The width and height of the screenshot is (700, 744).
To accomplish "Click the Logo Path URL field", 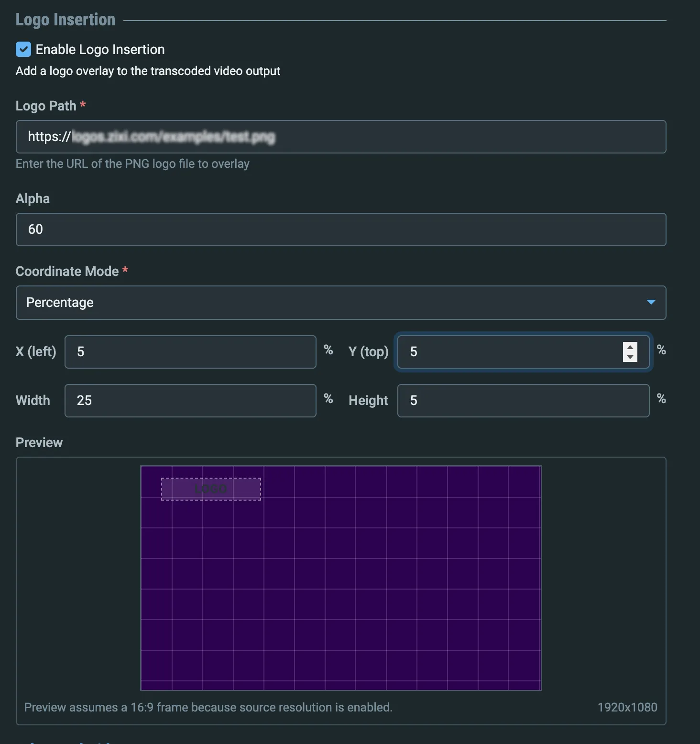I will click(x=341, y=137).
